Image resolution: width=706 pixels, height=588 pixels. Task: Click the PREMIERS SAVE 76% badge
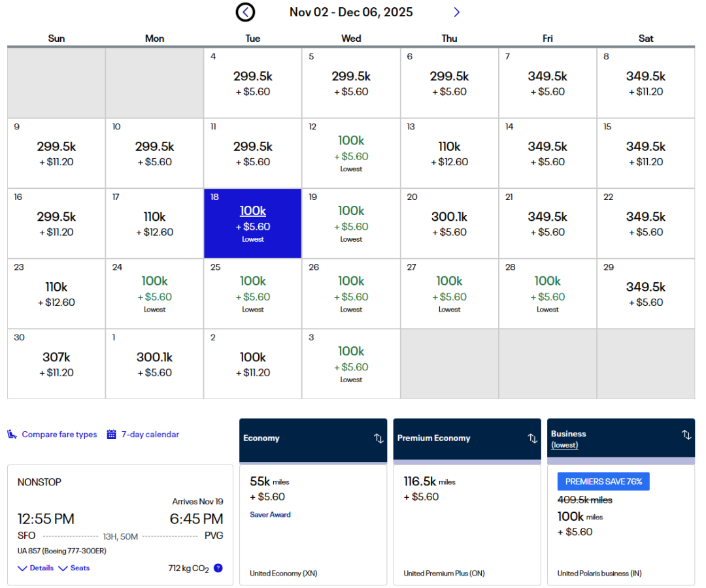tap(603, 482)
